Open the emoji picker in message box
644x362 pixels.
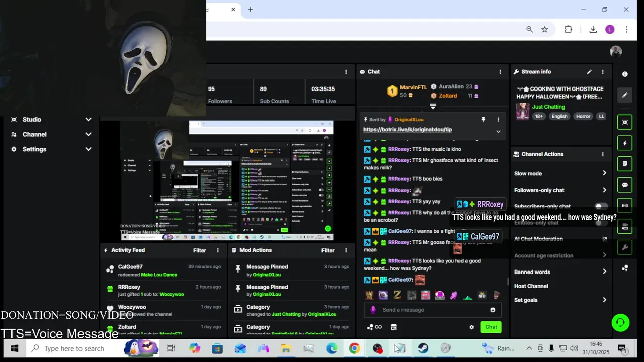tap(493, 310)
